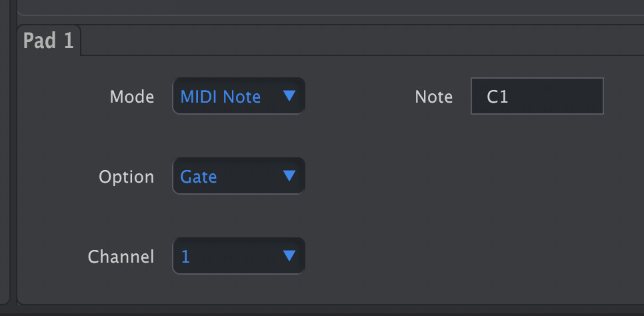This screenshot has height=316, width=644.
Task: Expand the Channel dropdown
Action: (238, 257)
